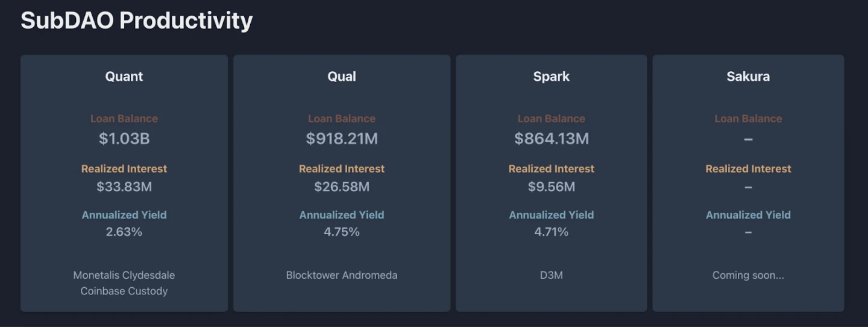The height and width of the screenshot is (327, 868).
Task: Open Coinbase Custody link in Quant
Action: point(124,291)
